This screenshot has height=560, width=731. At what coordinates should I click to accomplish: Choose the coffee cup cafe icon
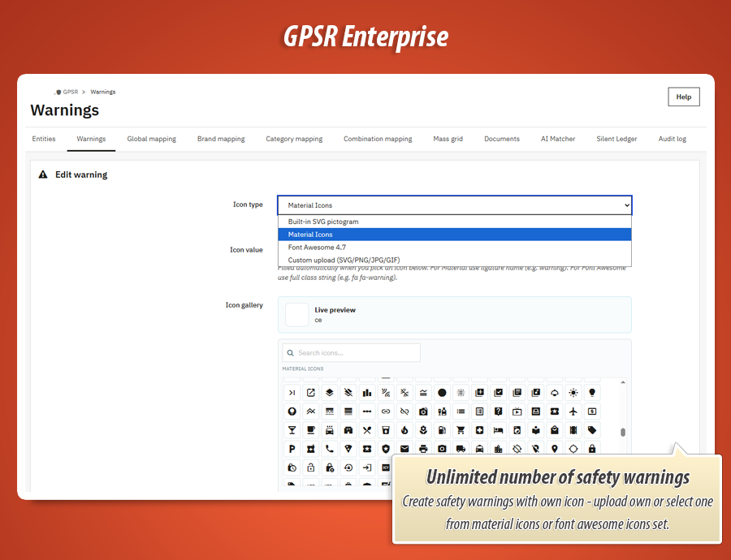[x=311, y=430]
